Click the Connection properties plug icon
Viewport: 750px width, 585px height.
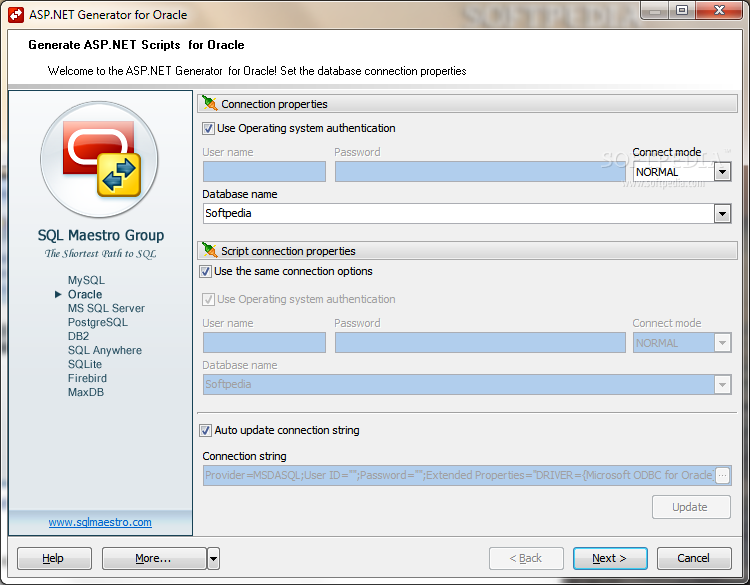click(x=210, y=103)
